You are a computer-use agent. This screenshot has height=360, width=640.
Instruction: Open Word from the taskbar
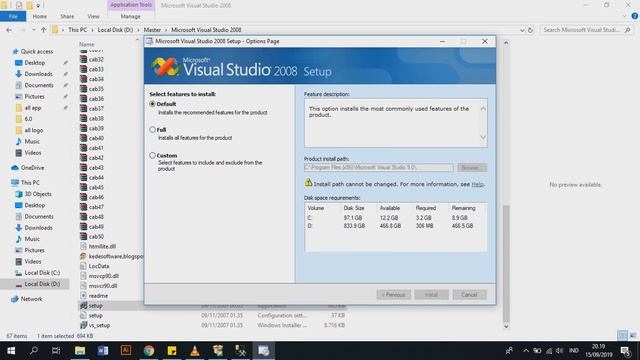(x=103, y=351)
